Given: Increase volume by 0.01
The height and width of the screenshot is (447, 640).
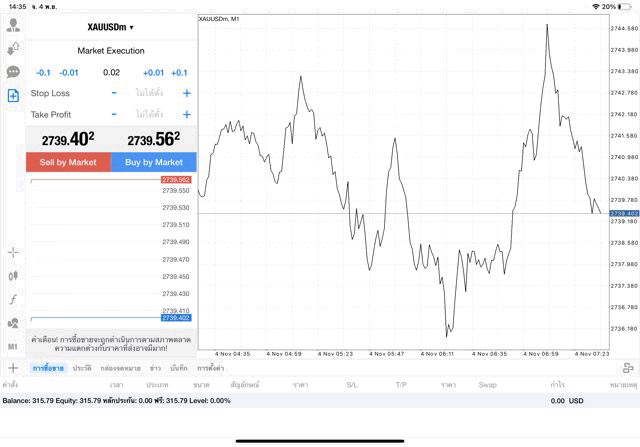Looking at the screenshot, I should pyautogui.click(x=153, y=72).
